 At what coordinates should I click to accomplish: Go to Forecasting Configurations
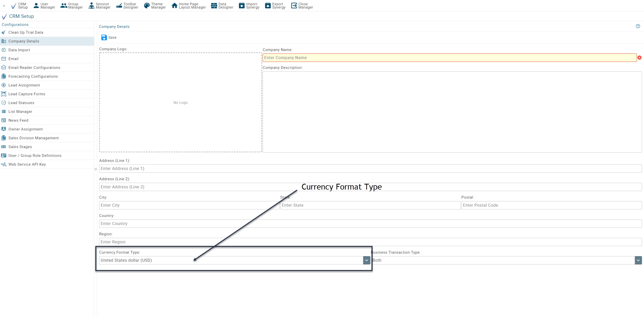pyautogui.click(x=47, y=76)
